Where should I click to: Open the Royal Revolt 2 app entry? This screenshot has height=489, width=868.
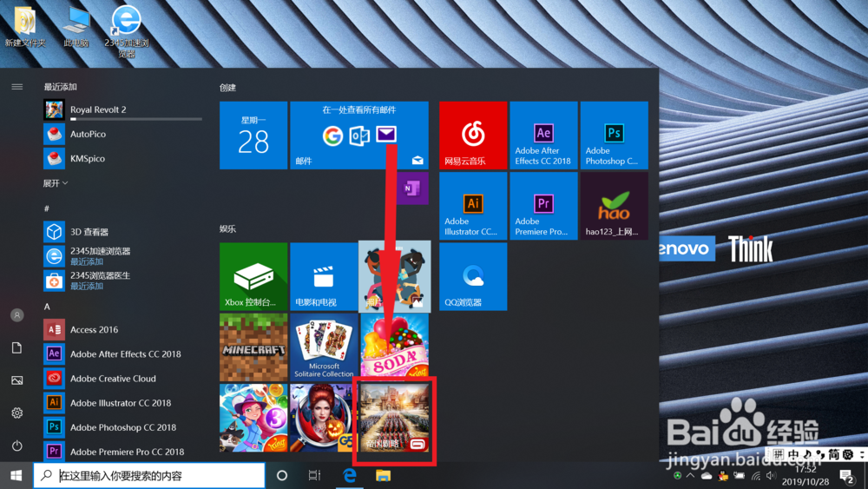tap(123, 109)
